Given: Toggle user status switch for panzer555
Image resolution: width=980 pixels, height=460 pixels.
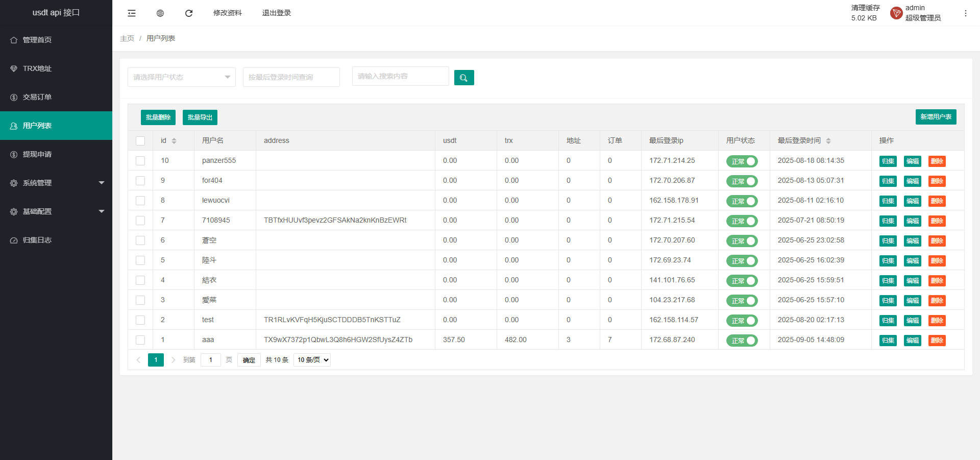Looking at the screenshot, I should 742,161.
